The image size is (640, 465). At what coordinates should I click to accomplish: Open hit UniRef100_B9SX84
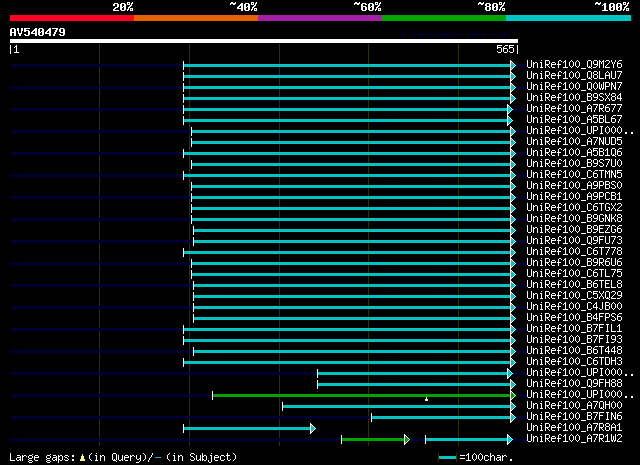click(574, 97)
